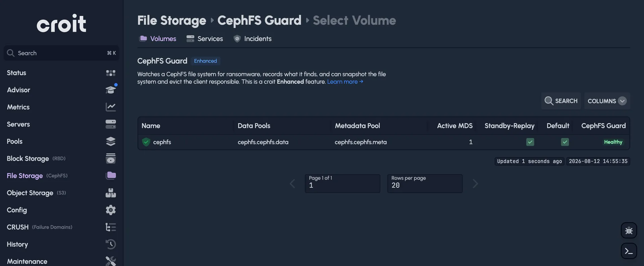Sort by the Active MDS column header
The height and width of the screenshot is (266, 644).
point(454,126)
